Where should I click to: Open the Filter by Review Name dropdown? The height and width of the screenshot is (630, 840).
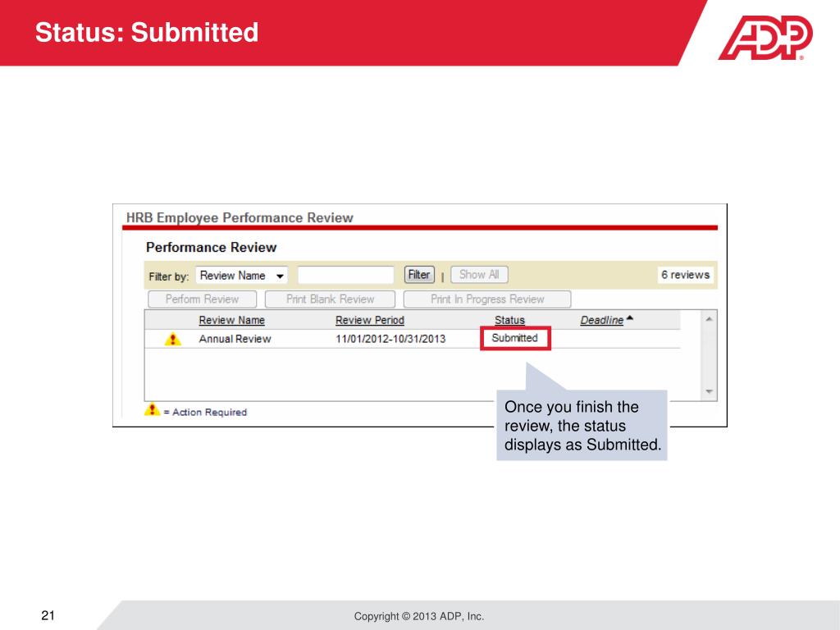click(x=242, y=276)
